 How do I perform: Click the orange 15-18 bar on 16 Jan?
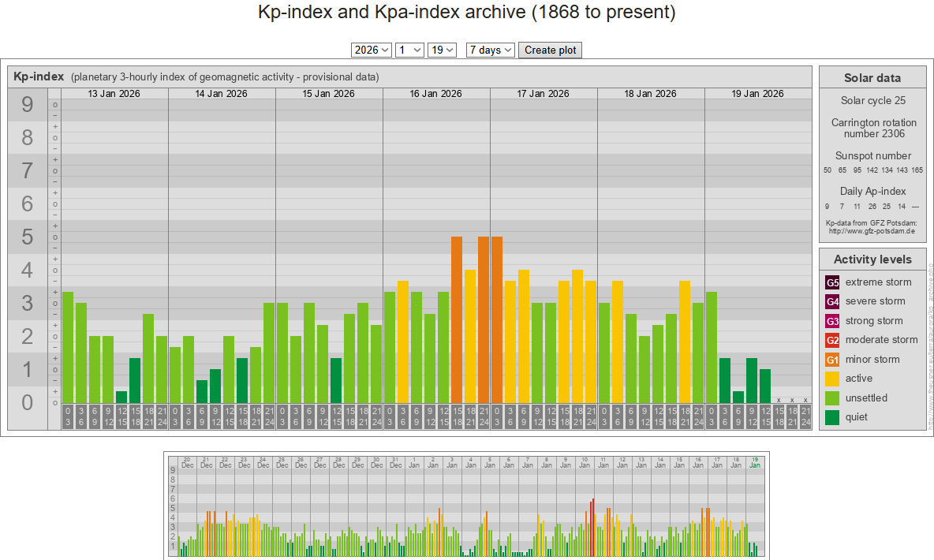456,319
